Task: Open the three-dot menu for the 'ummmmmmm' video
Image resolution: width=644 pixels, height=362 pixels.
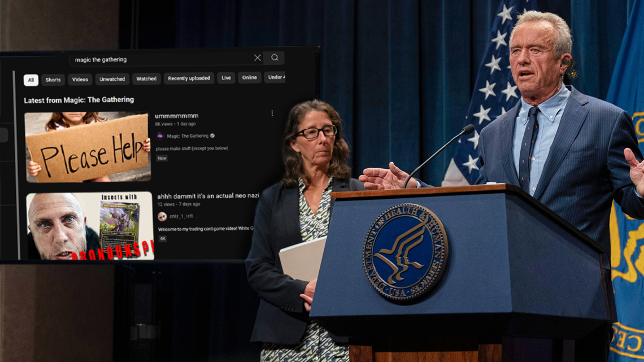Action: click(272, 114)
